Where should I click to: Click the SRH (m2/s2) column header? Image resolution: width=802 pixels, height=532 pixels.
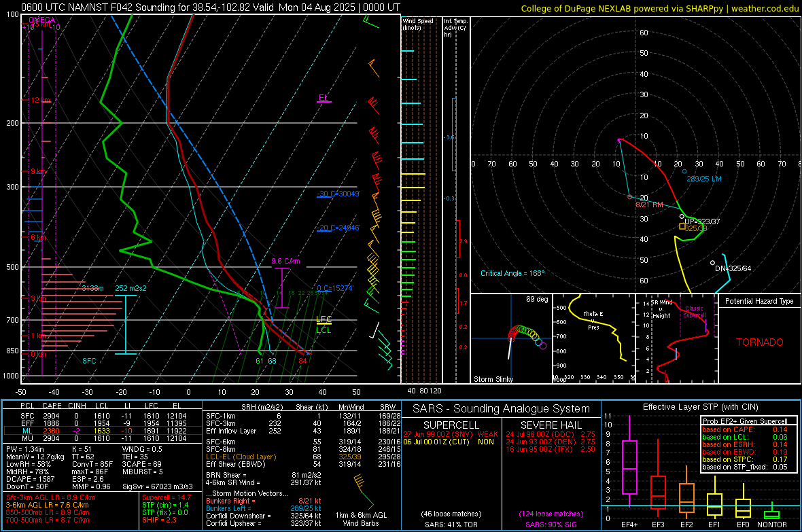point(262,407)
